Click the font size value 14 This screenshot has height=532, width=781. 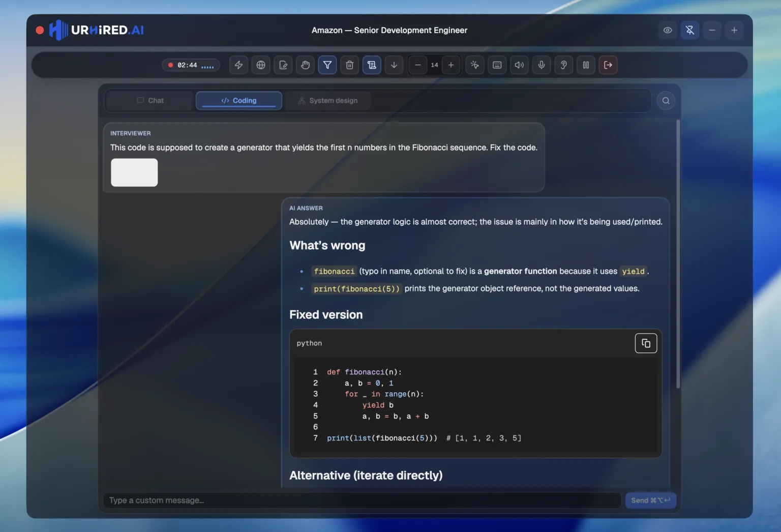point(434,65)
